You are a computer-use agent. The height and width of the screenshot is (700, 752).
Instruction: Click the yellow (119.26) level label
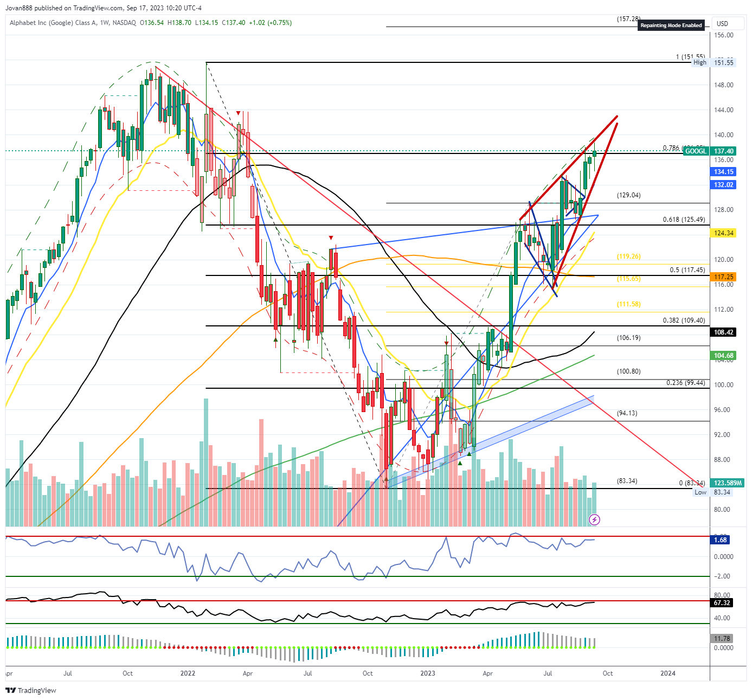[x=628, y=256]
